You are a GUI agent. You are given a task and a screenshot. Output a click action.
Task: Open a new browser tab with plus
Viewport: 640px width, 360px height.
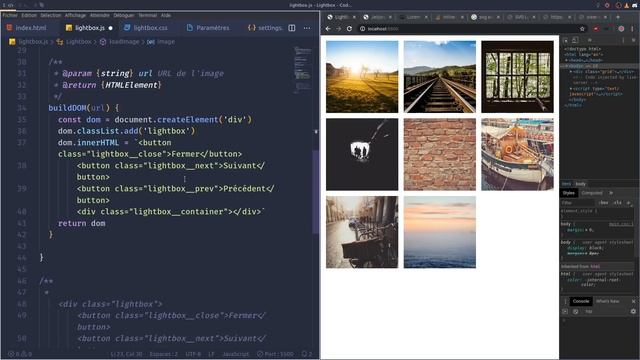point(618,17)
